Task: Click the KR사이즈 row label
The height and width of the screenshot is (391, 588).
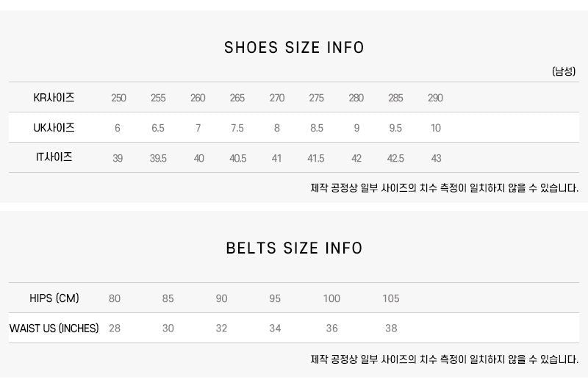Action: point(54,98)
